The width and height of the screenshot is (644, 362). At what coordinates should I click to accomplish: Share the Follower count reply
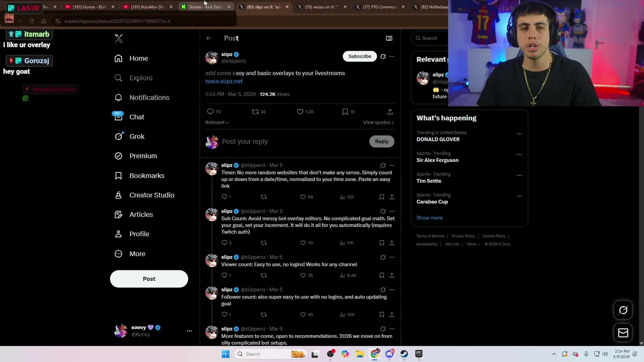391,315
